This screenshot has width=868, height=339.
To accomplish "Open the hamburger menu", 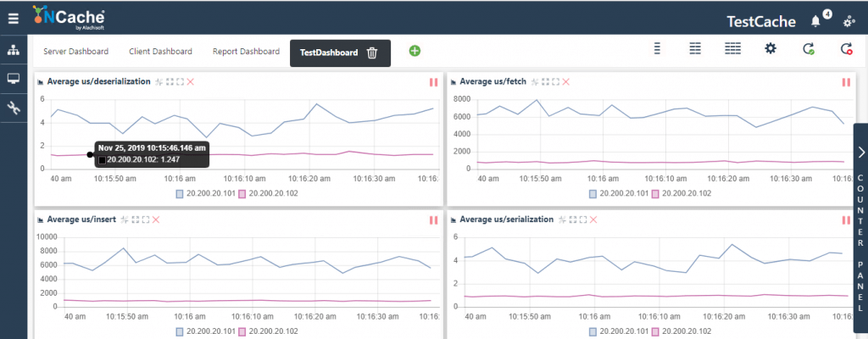I will [x=13, y=16].
